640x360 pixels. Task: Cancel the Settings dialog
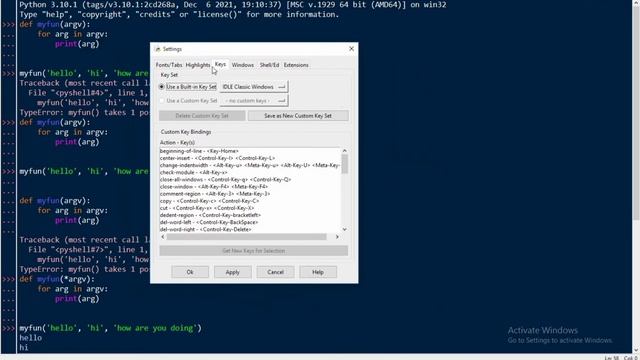[276, 272]
